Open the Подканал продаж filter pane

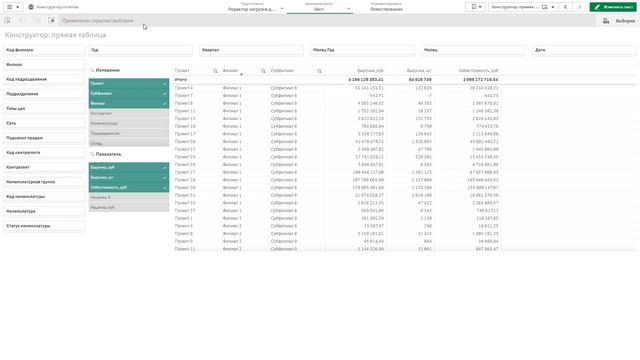coord(44,138)
